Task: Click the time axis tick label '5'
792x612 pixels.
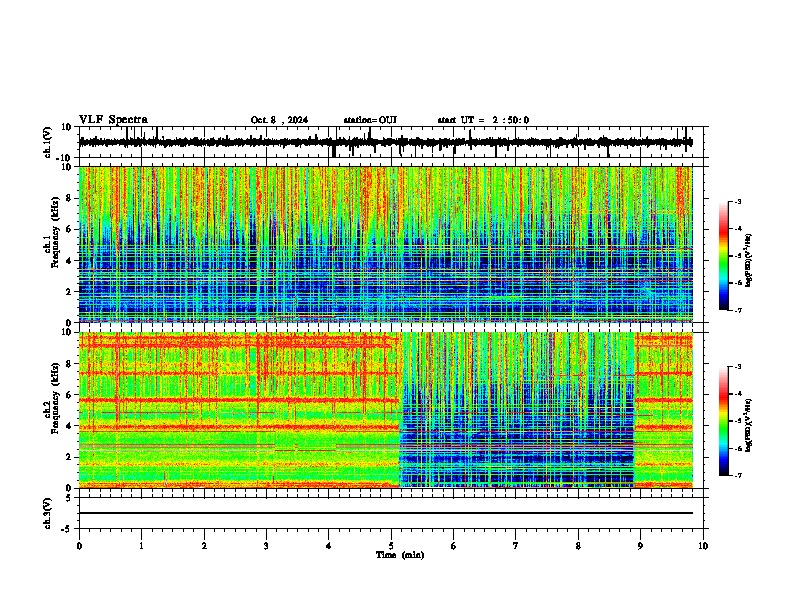Action: pyautogui.click(x=391, y=546)
